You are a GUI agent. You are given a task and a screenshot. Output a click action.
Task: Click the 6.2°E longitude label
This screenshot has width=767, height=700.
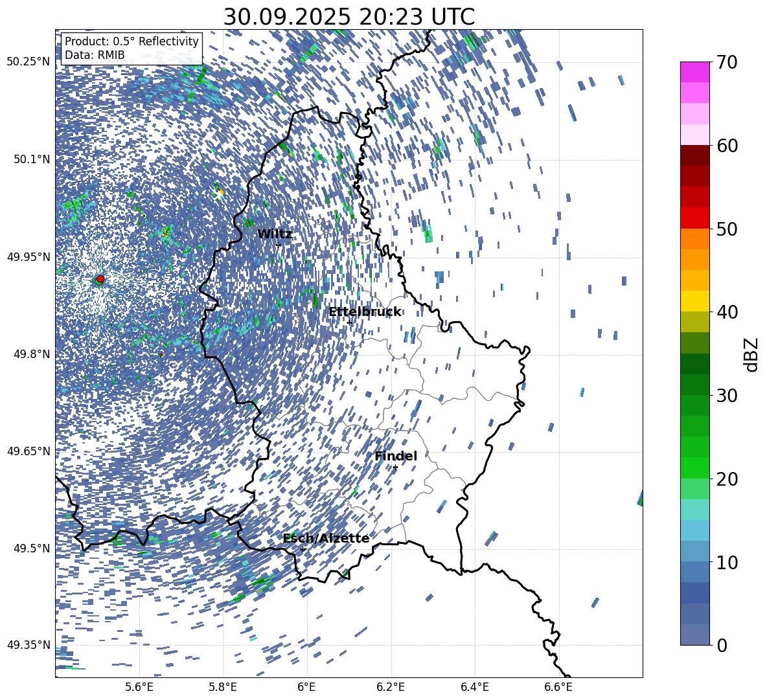(391, 687)
